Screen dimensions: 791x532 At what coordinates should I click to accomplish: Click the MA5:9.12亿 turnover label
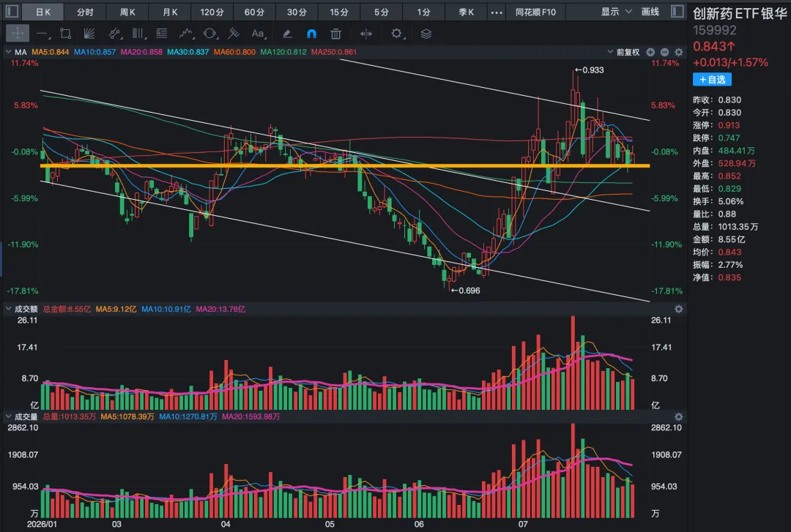pyautogui.click(x=116, y=309)
